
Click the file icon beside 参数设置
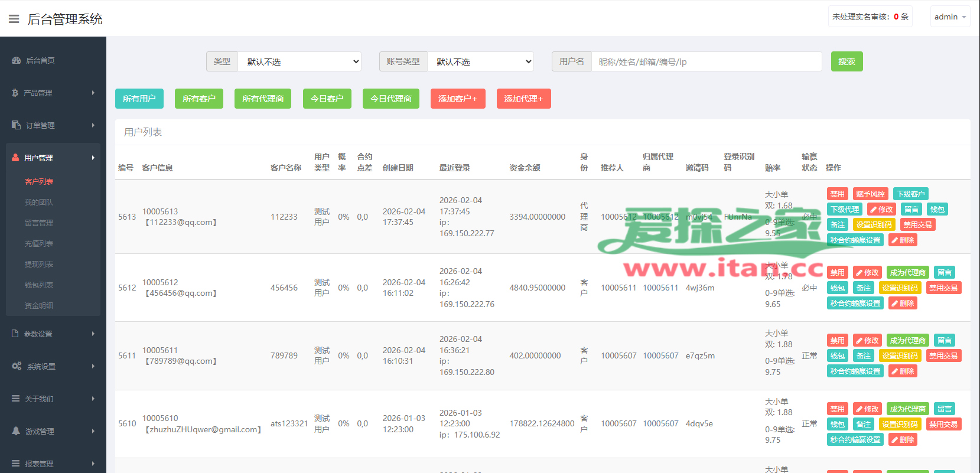tap(15, 334)
